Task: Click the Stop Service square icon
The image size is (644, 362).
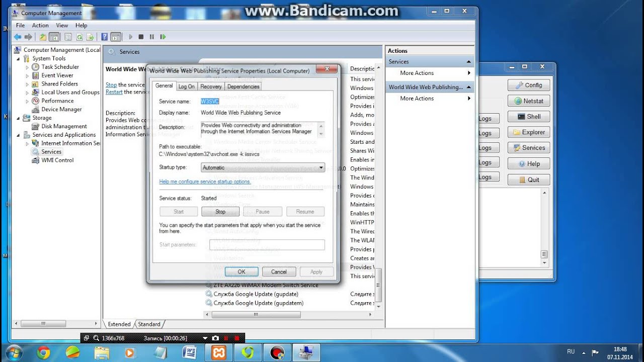Action: pyautogui.click(x=141, y=37)
